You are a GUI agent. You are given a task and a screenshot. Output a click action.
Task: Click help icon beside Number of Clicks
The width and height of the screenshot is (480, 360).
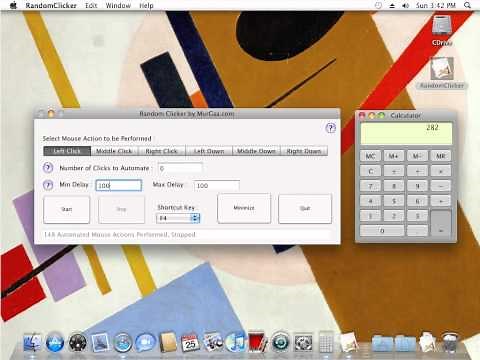[48, 167]
